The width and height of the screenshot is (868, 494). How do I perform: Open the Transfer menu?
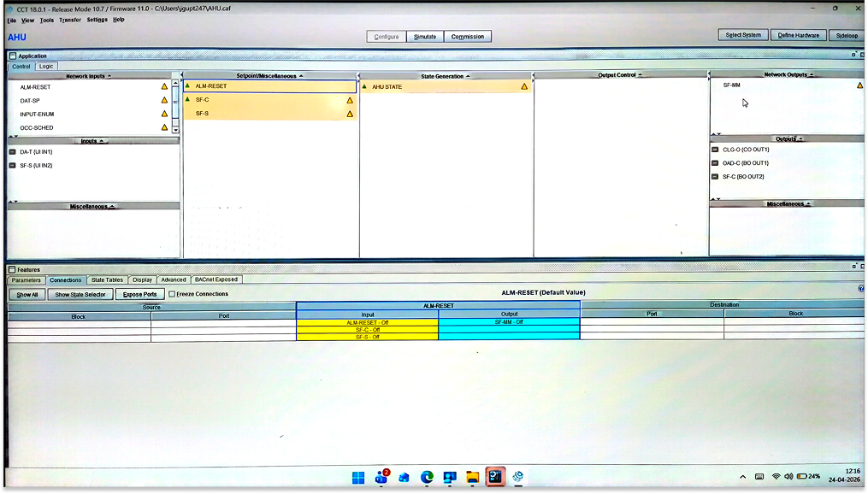click(x=70, y=20)
